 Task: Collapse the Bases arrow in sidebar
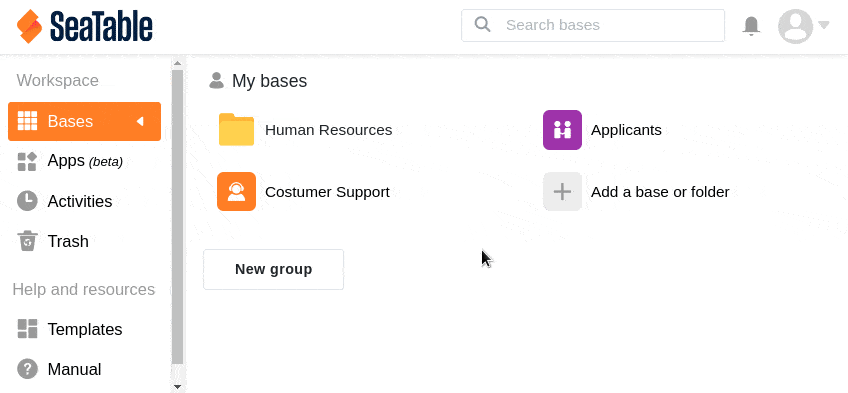(140, 121)
